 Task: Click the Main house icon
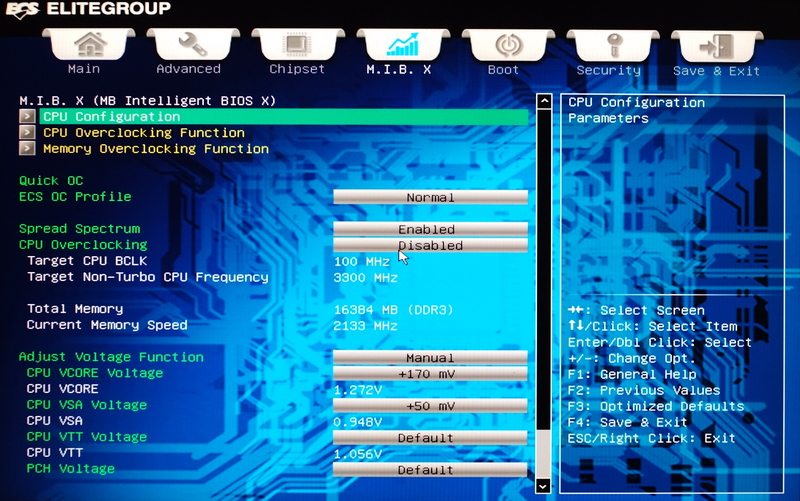89,44
